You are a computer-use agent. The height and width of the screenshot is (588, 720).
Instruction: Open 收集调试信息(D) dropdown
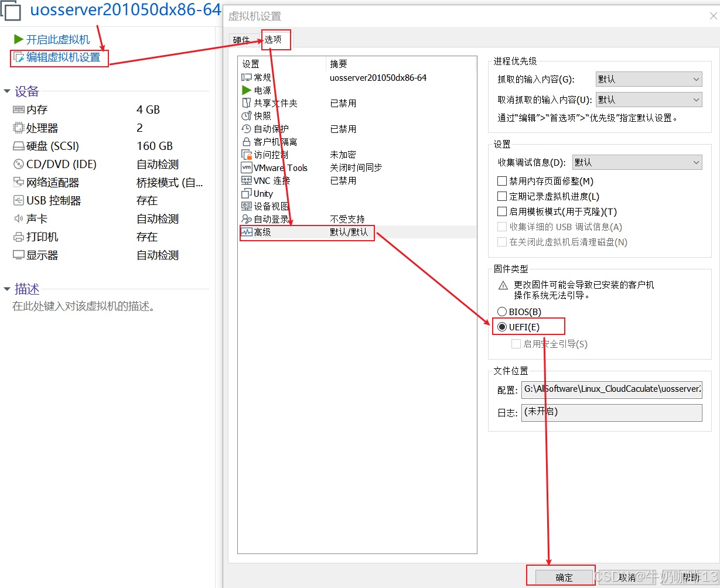click(x=637, y=162)
